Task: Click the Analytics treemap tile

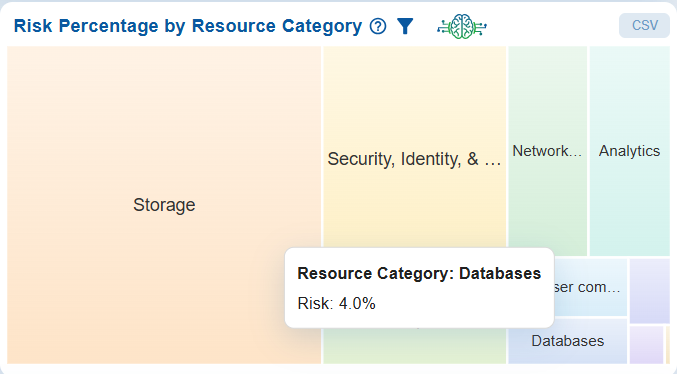Action: (x=630, y=151)
